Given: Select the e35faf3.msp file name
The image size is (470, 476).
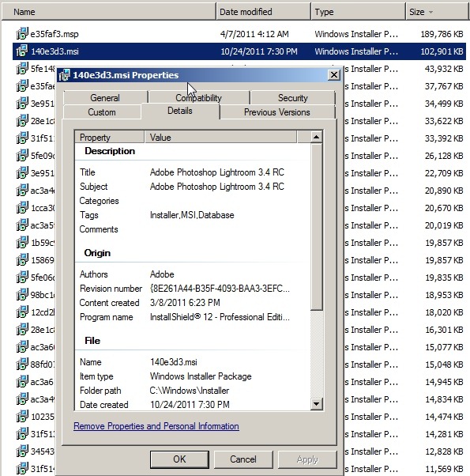Looking at the screenshot, I should (x=55, y=34).
